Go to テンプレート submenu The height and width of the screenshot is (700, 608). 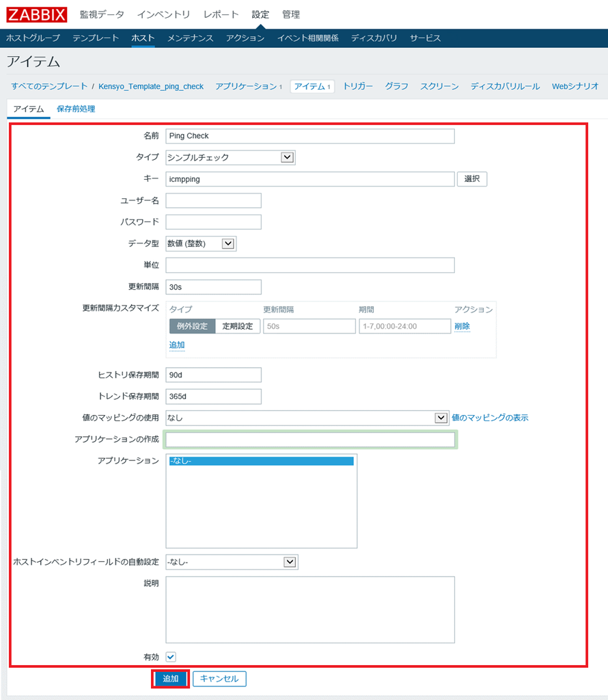click(x=96, y=38)
